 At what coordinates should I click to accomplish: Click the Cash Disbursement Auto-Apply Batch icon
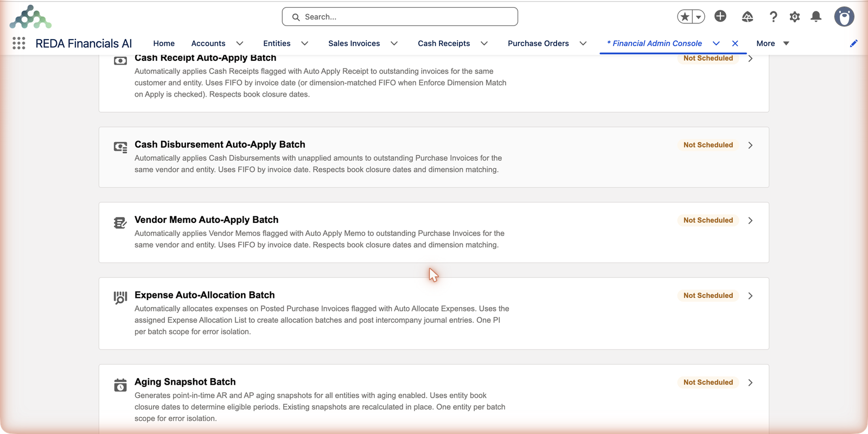pyautogui.click(x=120, y=147)
